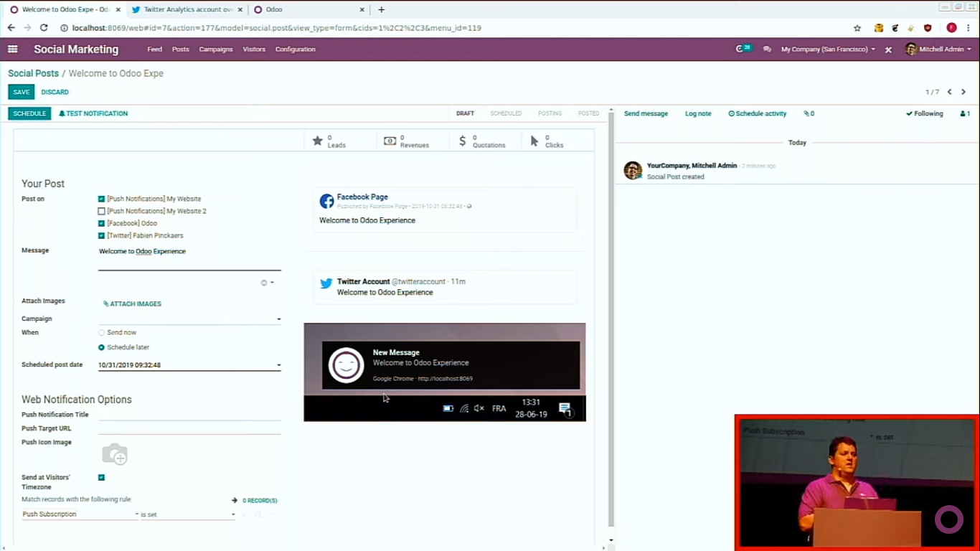Open the Clicks cursor stat button
The width and height of the screenshot is (980, 551).
558,141
